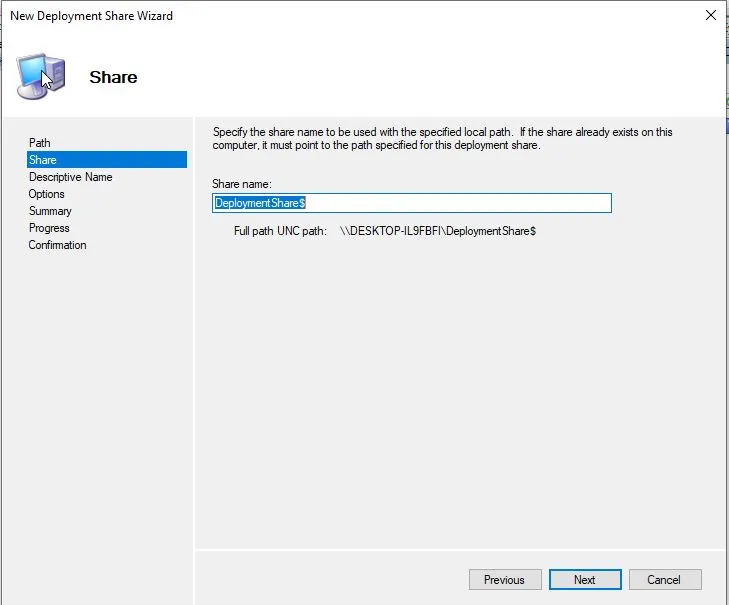Click the computer wizard icon in header
The width and height of the screenshot is (729, 605).
tap(42, 77)
